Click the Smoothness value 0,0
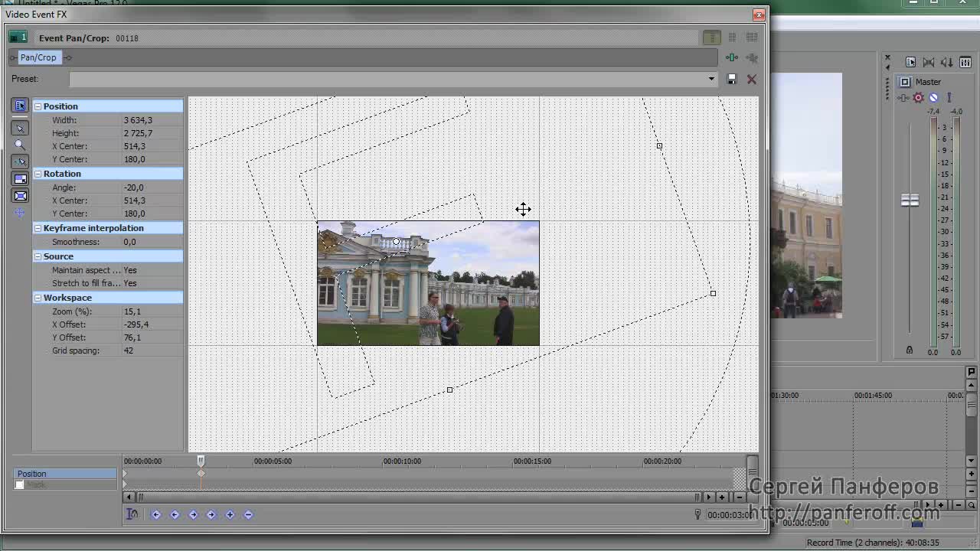Image resolution: width=980 pixels, height=551 pixels. click(x=129, y=242)
